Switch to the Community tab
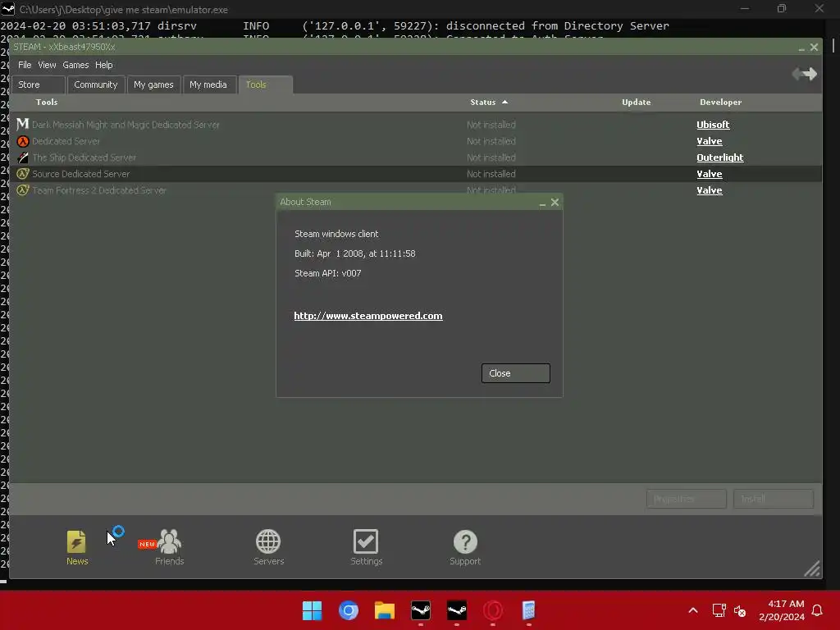The width and height of the screenshot is (840, 630). click(x=96, y=84)
